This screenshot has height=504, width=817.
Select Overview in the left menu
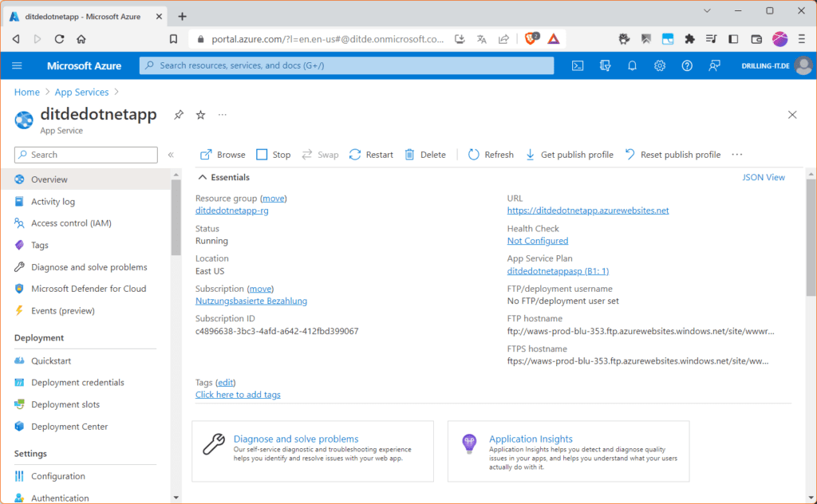click(x=85, y=179)
